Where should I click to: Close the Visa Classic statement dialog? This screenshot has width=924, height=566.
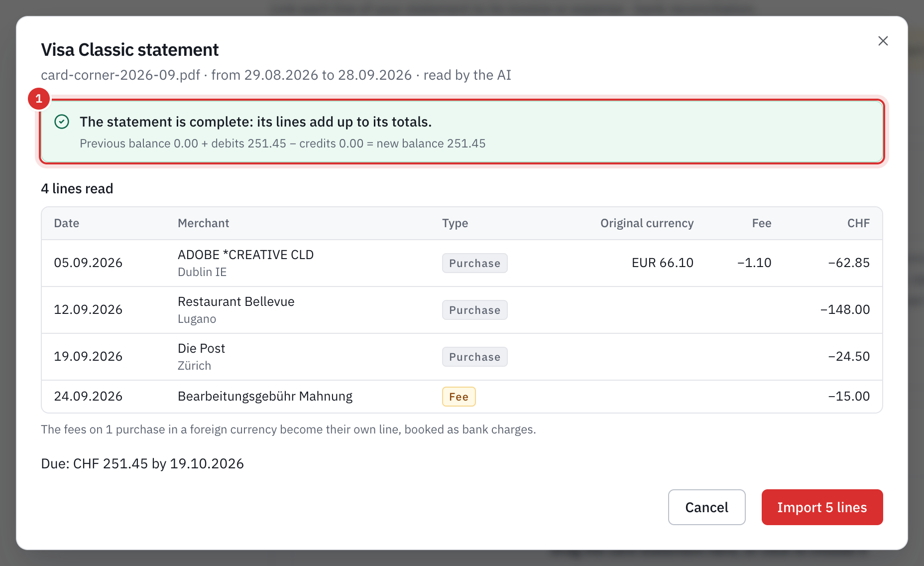click(883, 41)
